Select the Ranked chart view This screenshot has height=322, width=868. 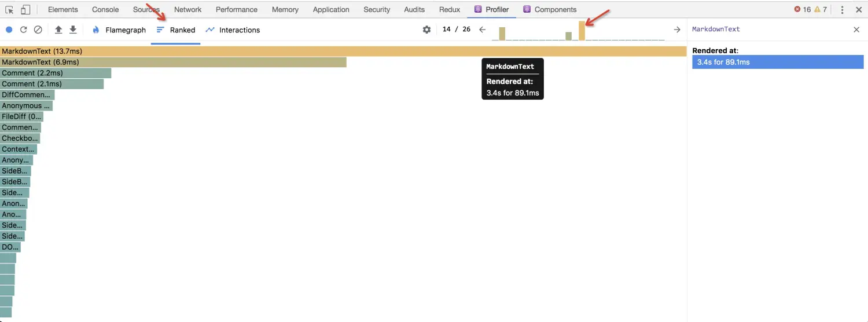176,30
